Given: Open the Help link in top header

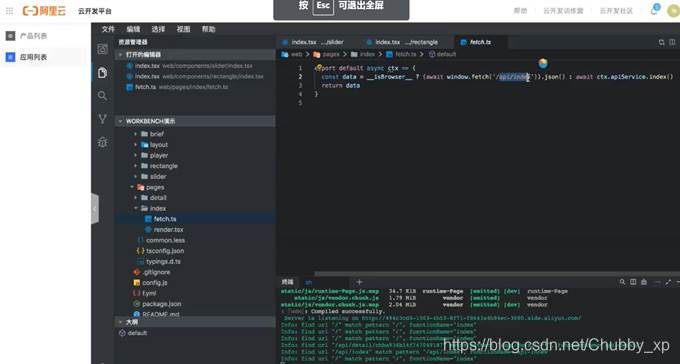Looking at the screenshot, I should (x=520, y=11).
